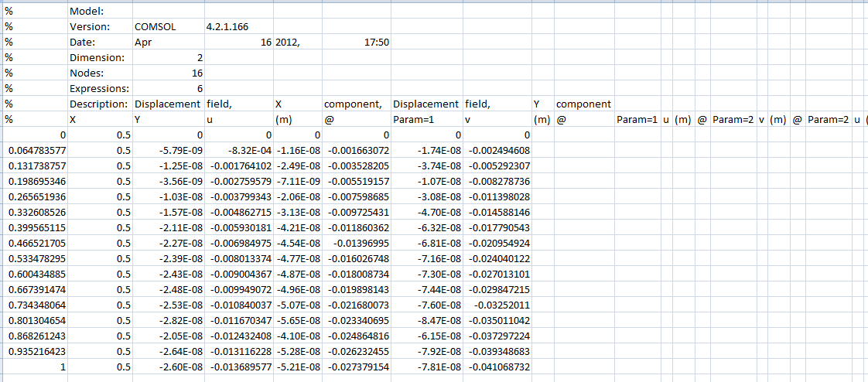This screenshot has height=382, width=868.
Task: Click the Expressions: label cell
Action: point(99,88)
